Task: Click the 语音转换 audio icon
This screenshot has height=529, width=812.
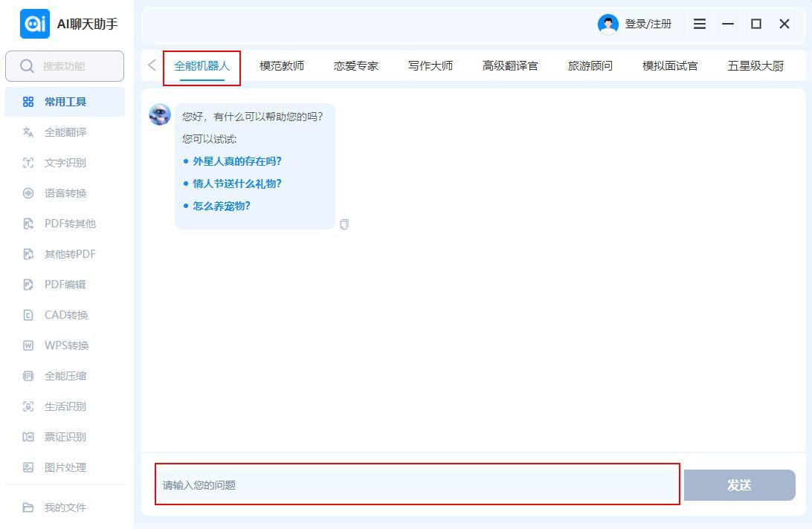Action: point(28,194)
